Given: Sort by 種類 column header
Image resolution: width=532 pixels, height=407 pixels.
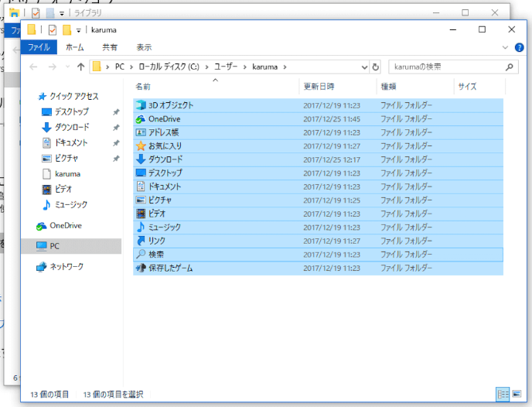Looking at the screenshot, I should pyautogui.click(x=415, y=87).
